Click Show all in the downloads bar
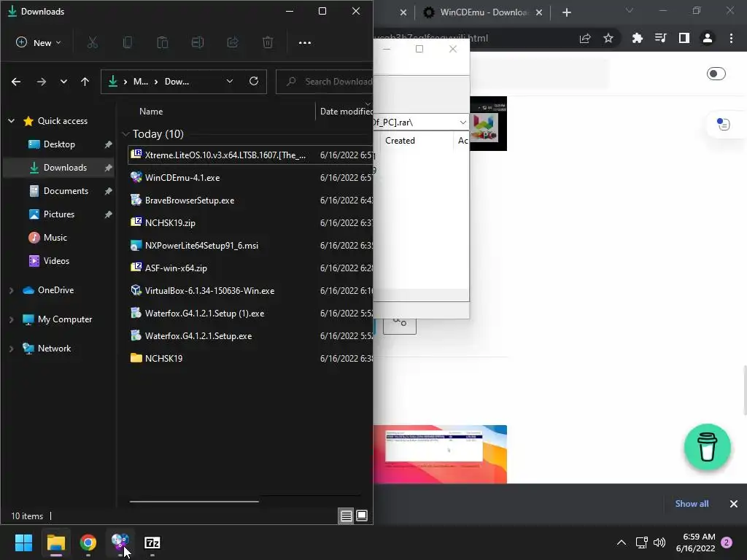The image size is (747, 560). 692,504
